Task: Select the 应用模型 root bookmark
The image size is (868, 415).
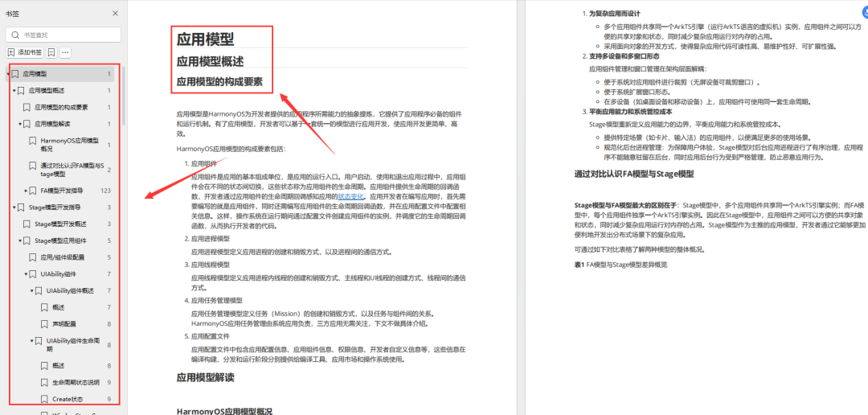Action: pos(35,74)
